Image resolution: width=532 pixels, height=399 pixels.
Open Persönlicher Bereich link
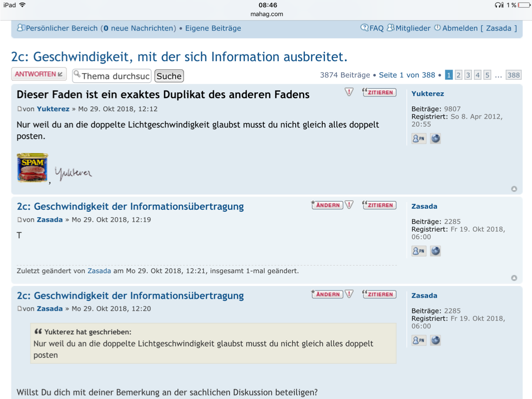point(62,28)
